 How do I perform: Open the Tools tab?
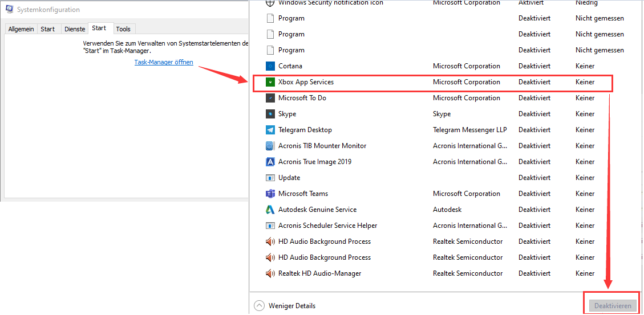[123, 29]
